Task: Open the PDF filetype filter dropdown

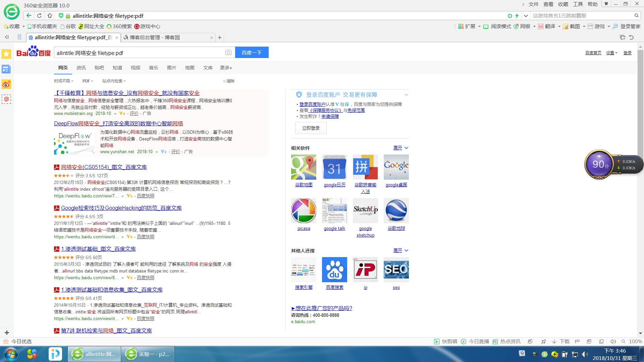Action: tap(88, 81)
